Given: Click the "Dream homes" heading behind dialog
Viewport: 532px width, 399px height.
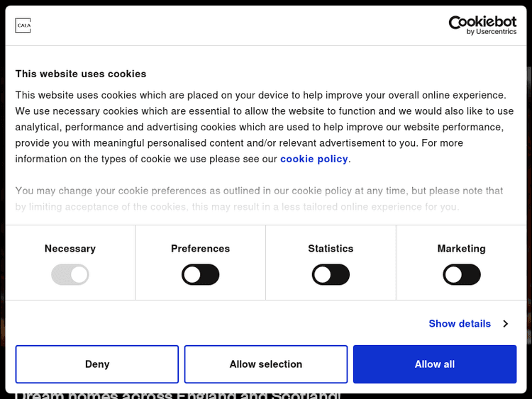Looking at the screenshot, I should point(177,395).
